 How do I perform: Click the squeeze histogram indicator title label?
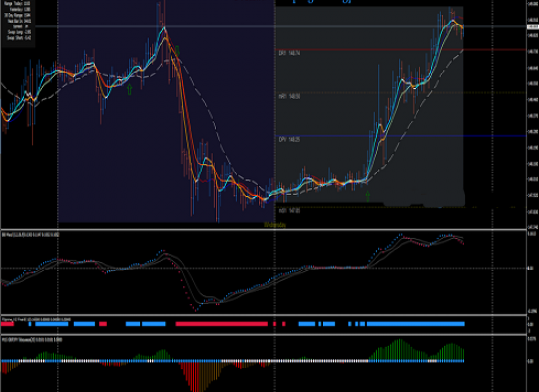pos(32,340)
